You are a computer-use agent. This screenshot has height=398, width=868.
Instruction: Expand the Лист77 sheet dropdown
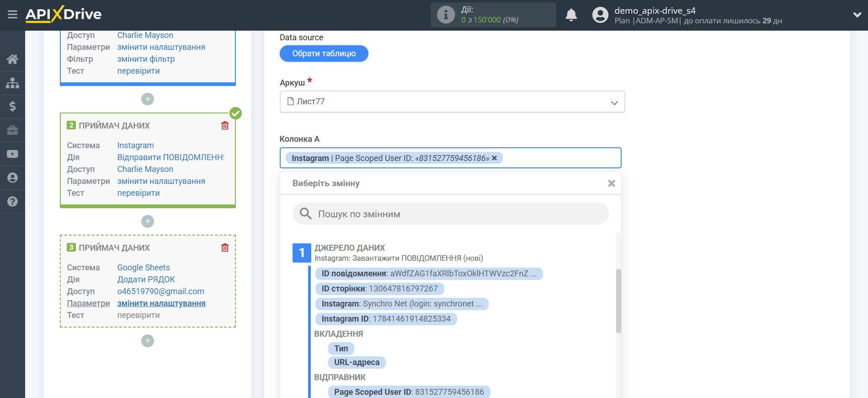(614, 102)
